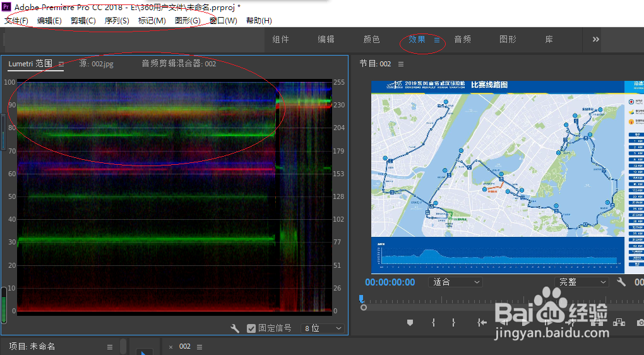Select the 002 sequence timeline tab
Image resolution: width=644 pixels, height=355 pixels.
click(185, 346)
